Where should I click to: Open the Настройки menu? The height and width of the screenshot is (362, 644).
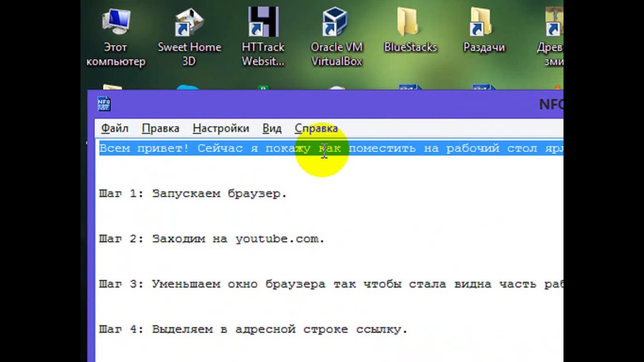(221, 128)
